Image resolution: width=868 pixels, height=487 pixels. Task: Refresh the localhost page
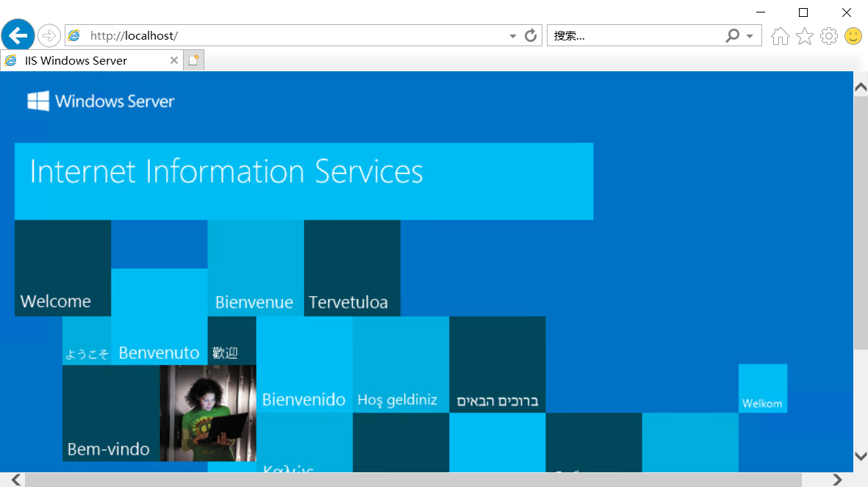[x=531, y=35]
